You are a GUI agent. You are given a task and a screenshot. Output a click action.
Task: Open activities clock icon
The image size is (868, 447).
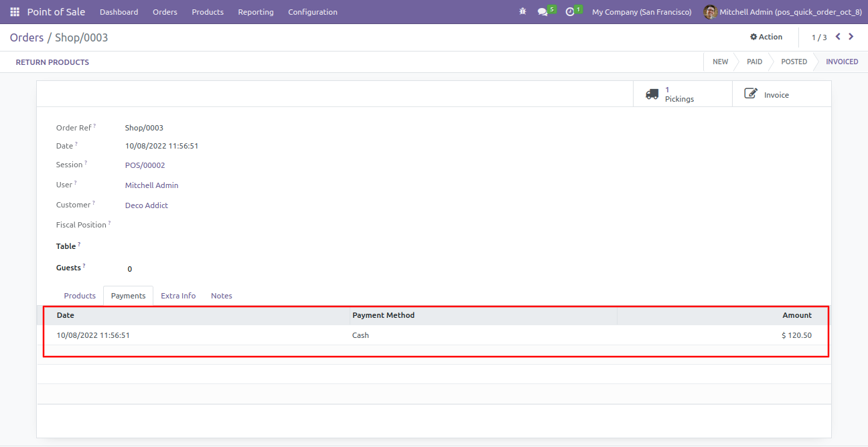570,12
